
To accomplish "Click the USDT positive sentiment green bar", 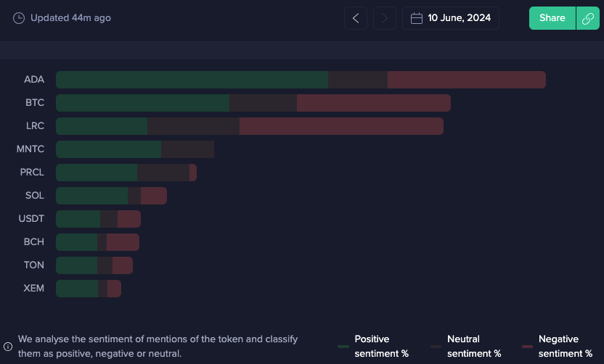I will pos(78,219).
